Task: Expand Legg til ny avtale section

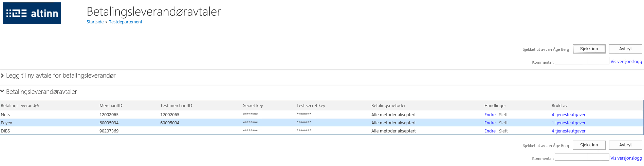Action: (58, 76)
